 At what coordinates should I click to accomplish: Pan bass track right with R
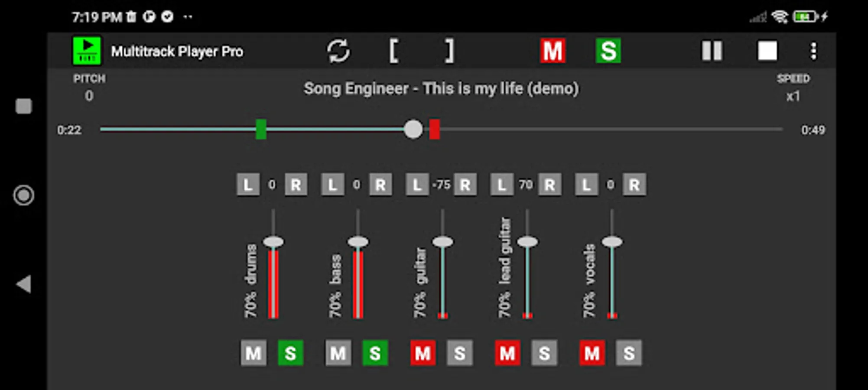click(380, 185)
